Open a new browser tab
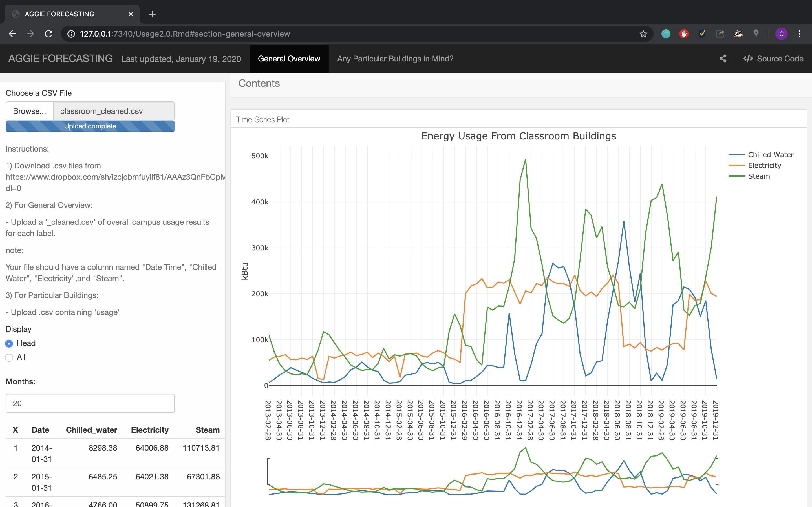812x507 pixels. [152, 14]
